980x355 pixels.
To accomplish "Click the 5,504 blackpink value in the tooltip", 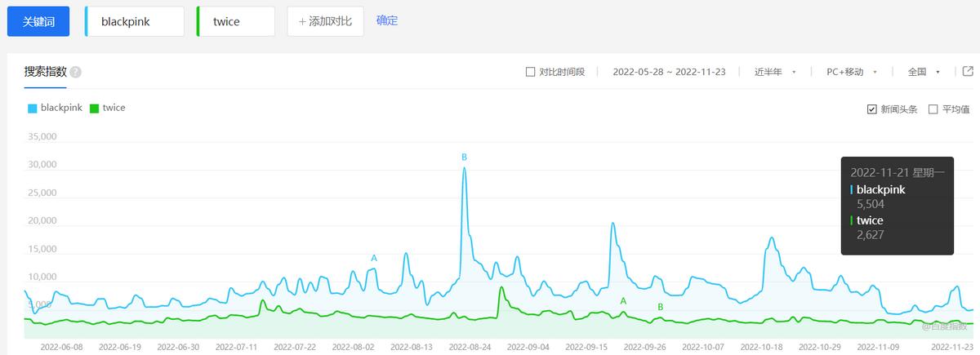I will pyautogui.click(x=871, y=204).
